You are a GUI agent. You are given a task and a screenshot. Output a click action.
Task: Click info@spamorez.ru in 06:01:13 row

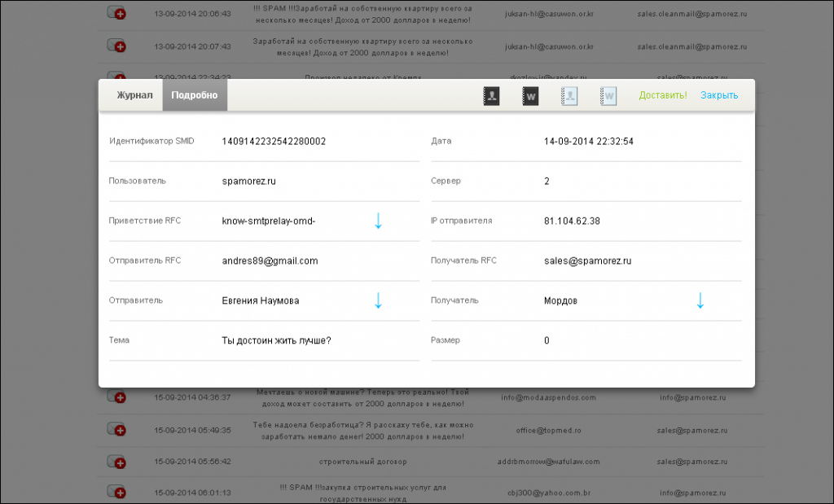click(692, 493)
